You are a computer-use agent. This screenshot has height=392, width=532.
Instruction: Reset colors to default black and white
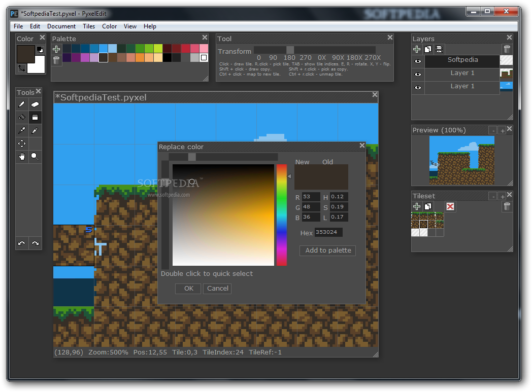click(40, 50)
